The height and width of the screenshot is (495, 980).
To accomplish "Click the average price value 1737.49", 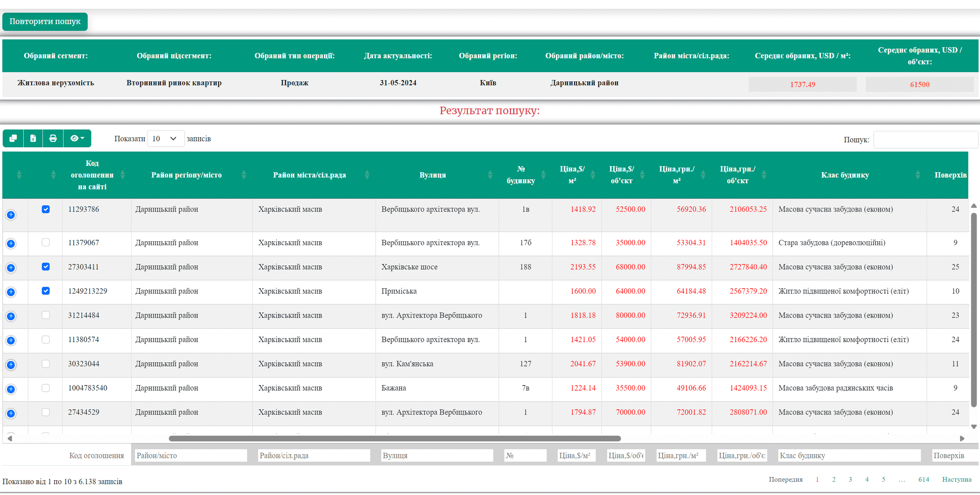I will coord(802,84).
